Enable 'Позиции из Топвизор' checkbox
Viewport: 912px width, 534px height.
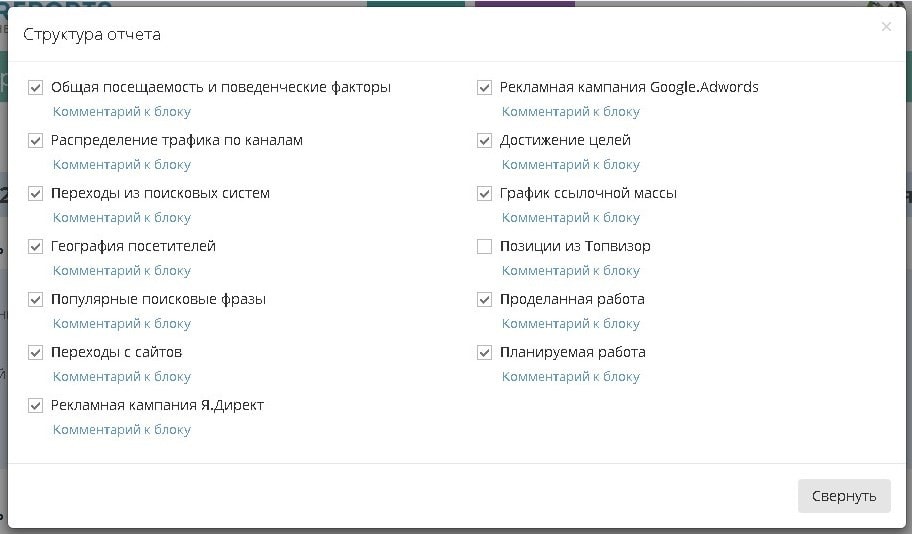pos(485,247)
